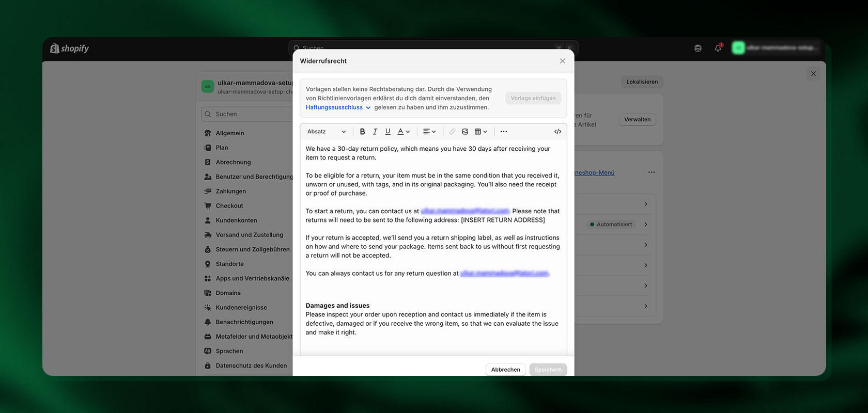Click the Onlineshop-Menü link
868x413 pixels.
pyautogui.click(x=595, y=172)
